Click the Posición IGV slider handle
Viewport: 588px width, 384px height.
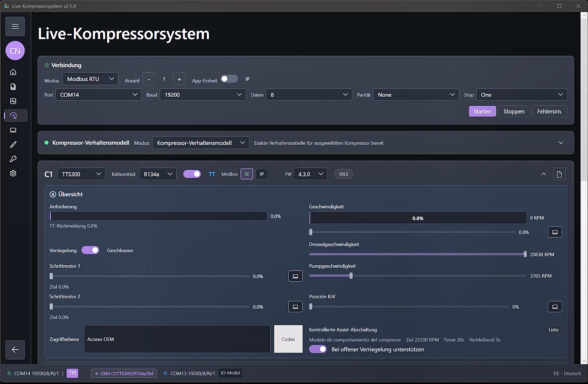pyautogui.click(x=311, y=307)
